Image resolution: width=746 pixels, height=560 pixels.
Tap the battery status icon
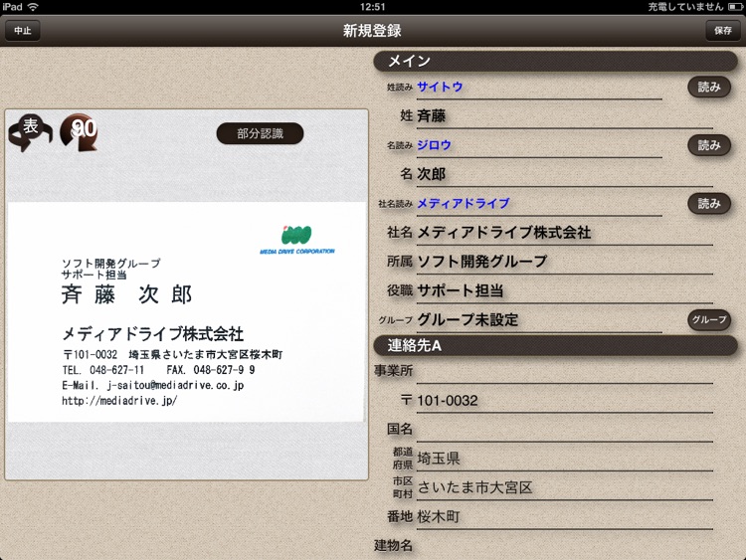tap(735, 7)
